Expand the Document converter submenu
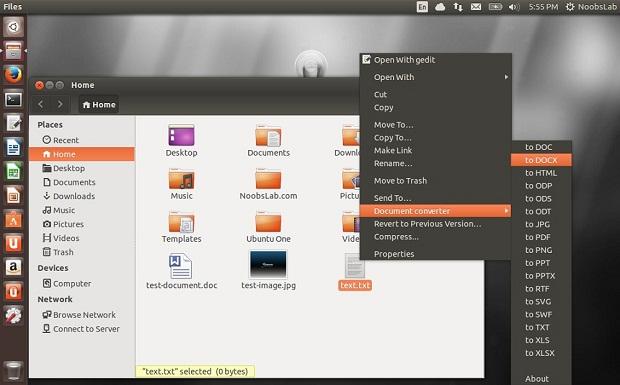620x385 pixels. coord(435,211)
